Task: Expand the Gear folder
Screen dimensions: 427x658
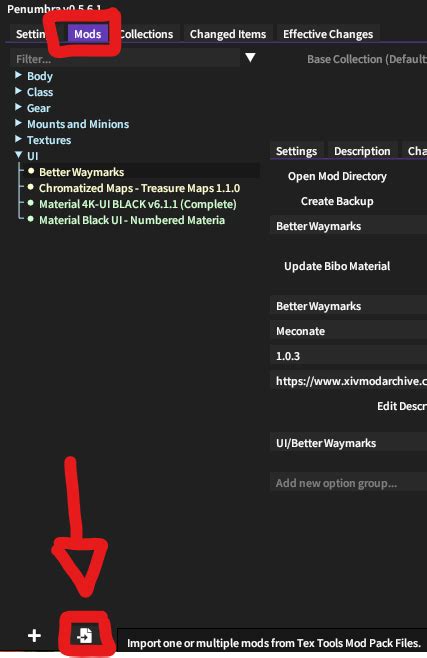Action: tap(18, 107)
